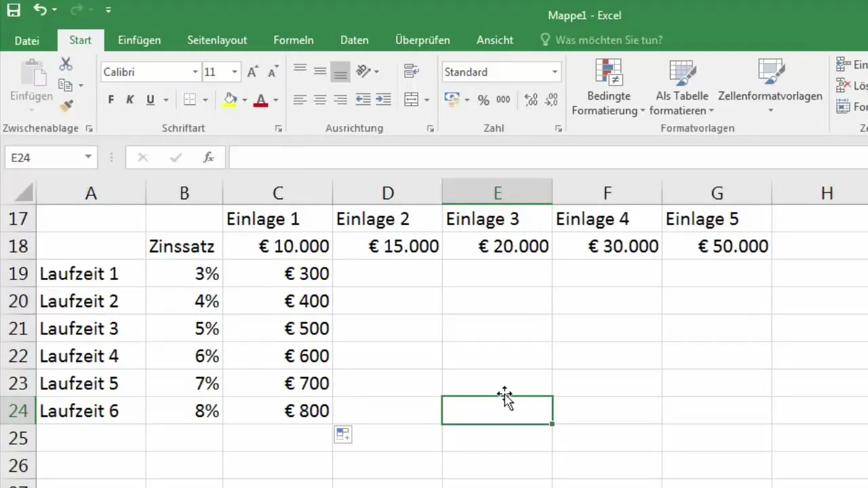The width and height of the screenshot is (868, 488).
Task: Open the Schriftart dialog launcher
Action: [278, 128]
